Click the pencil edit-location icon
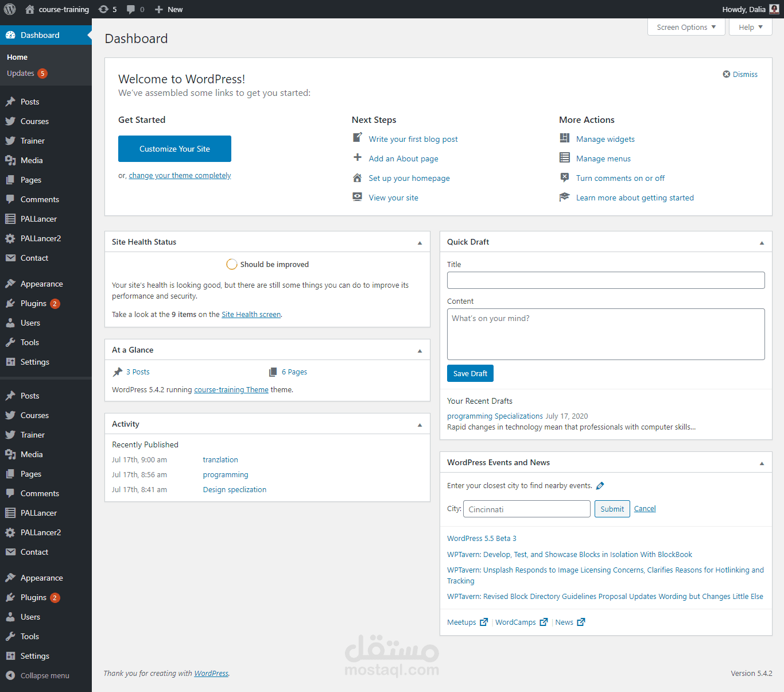The height and width of the screenshot is (692, 784). (x=600, y=486)
